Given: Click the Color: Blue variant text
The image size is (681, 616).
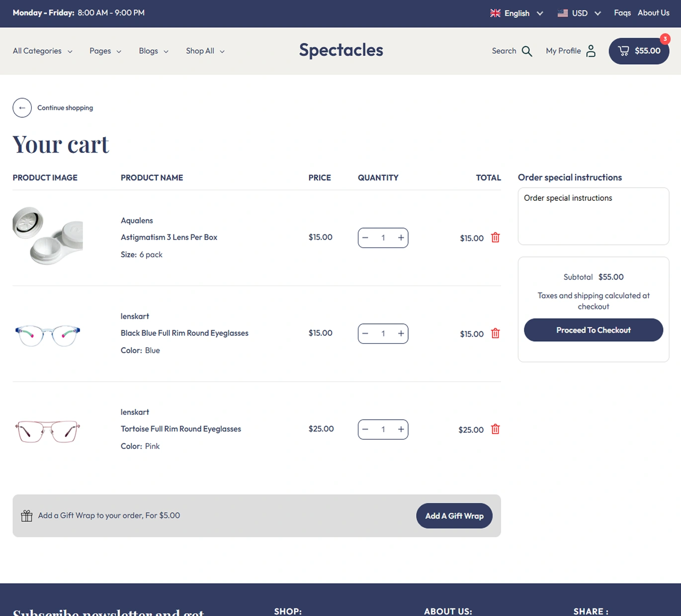Looking at the screenshot, I should (140, 350).
